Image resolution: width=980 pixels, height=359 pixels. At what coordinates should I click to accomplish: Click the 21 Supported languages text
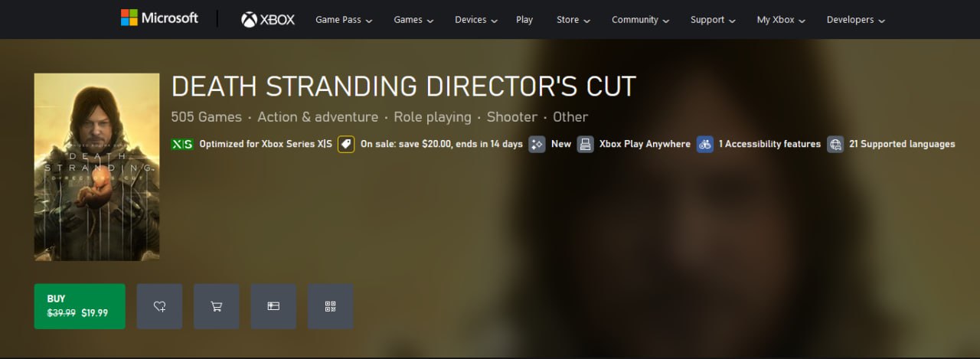coord(902,144)
